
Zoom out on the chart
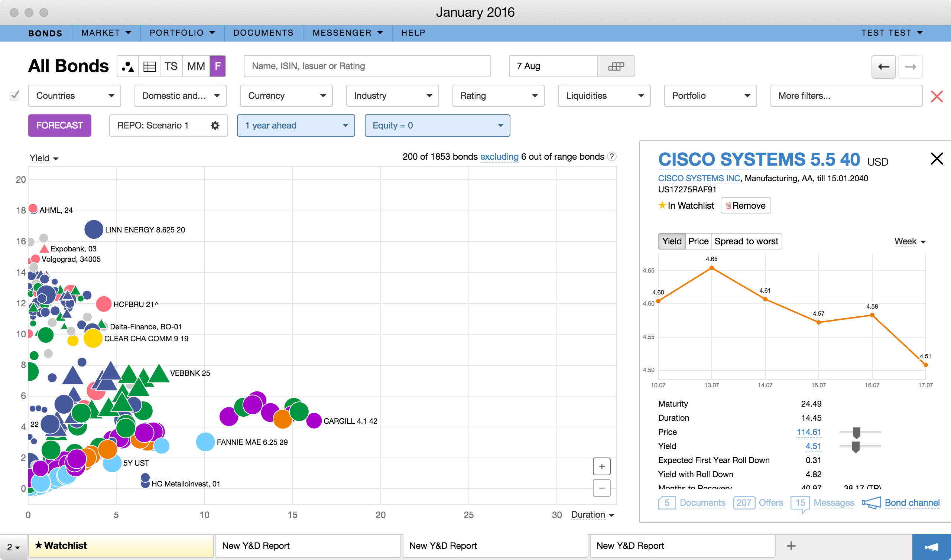(x=601, y=488)
